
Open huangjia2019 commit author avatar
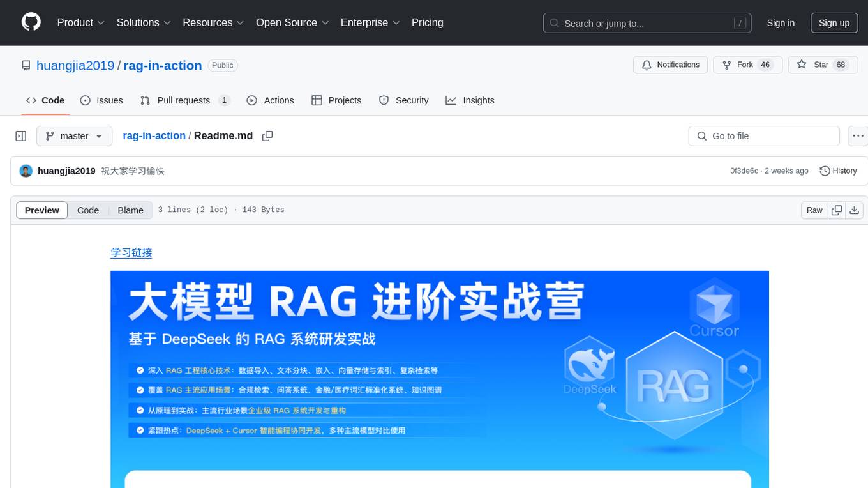(26, 171)
